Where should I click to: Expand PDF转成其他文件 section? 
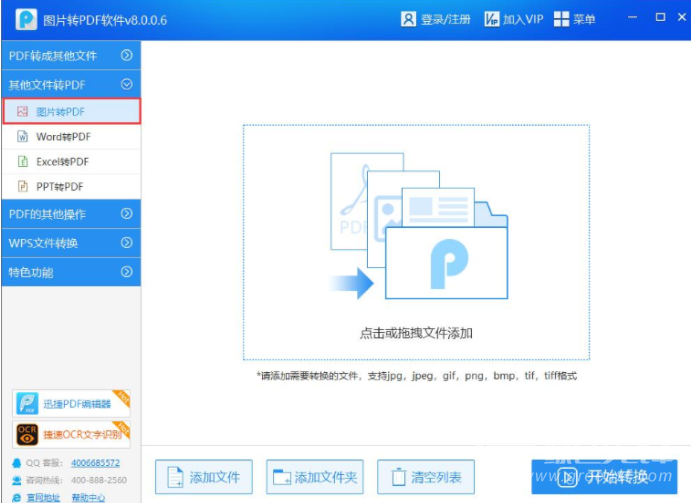point(71,55)
